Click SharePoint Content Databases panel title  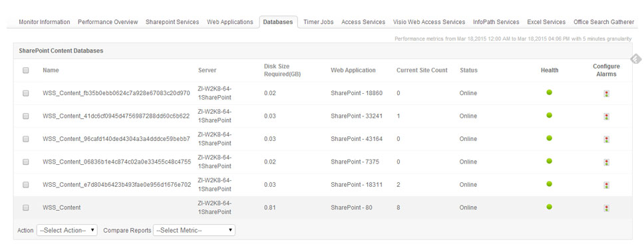[61, 51]
